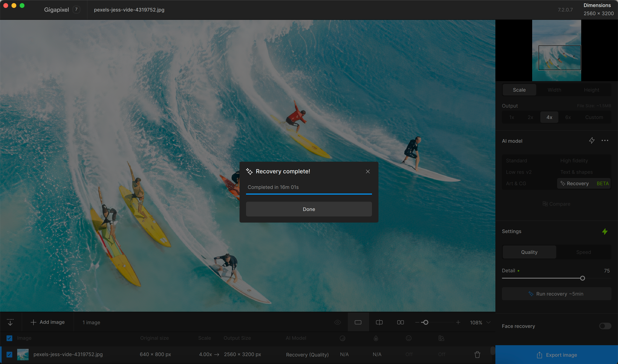Select the Art & CG model

(x=516, y=184)
